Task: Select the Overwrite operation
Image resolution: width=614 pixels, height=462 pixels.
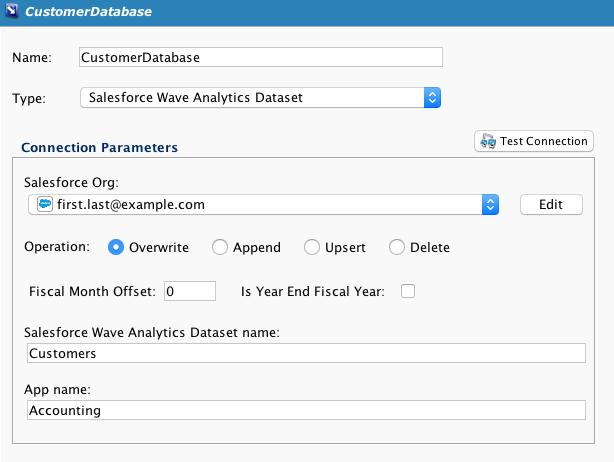Action: tap(115, 247)
